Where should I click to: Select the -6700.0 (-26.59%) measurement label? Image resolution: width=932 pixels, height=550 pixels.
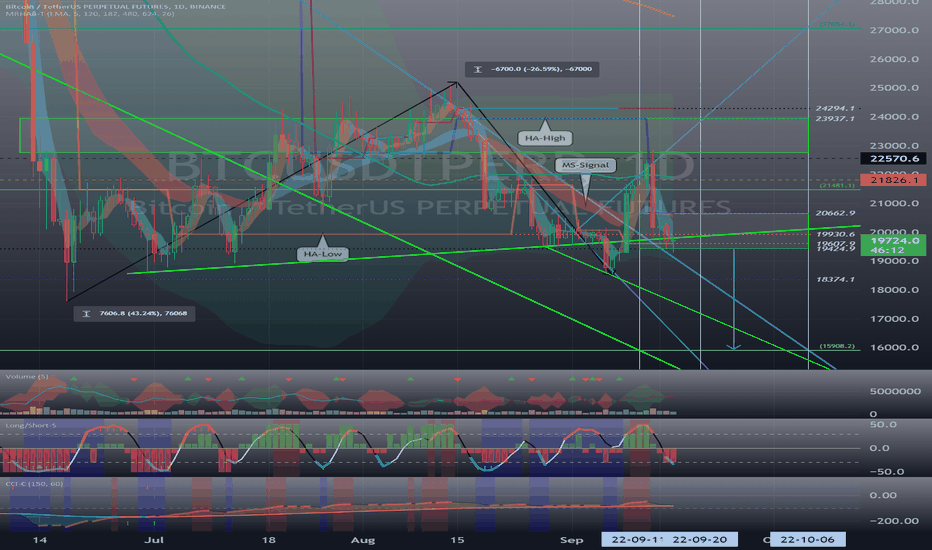coord(532,69)
